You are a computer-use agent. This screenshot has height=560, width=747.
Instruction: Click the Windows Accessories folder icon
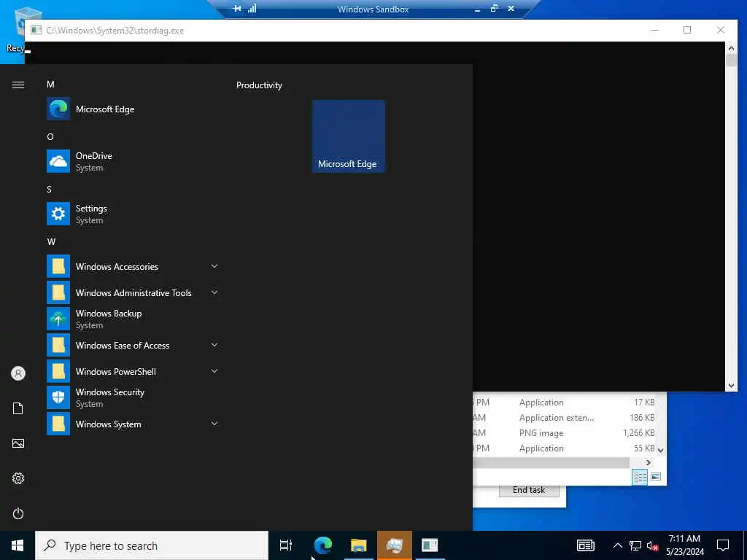click(58, 267)
